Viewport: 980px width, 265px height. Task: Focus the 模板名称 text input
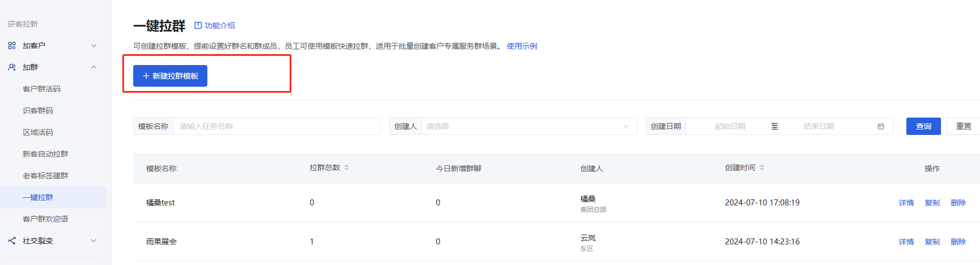point(277,126)
